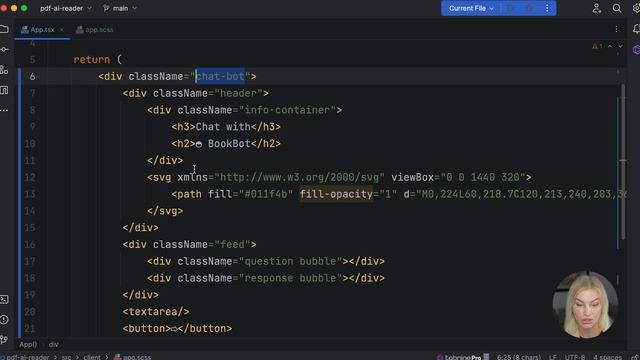640x360 pixels.
Task: Close the App.tsx tab
Action: point(62,29)
